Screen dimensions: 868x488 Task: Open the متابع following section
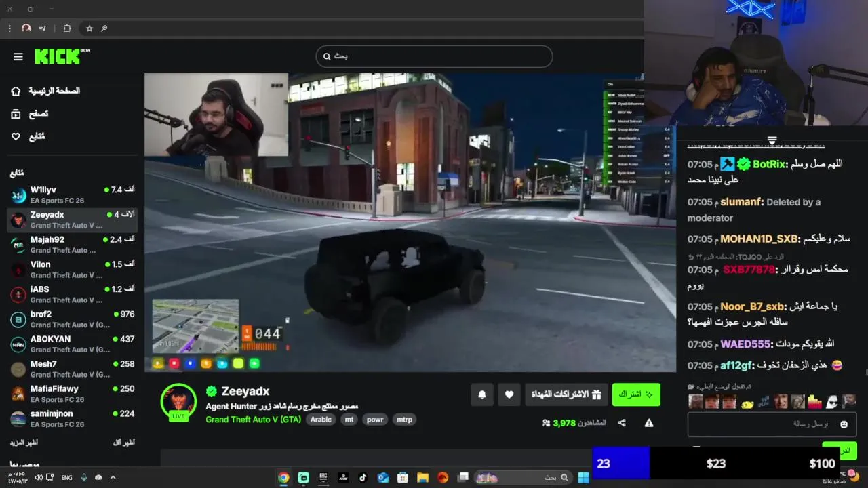point(28,136)
